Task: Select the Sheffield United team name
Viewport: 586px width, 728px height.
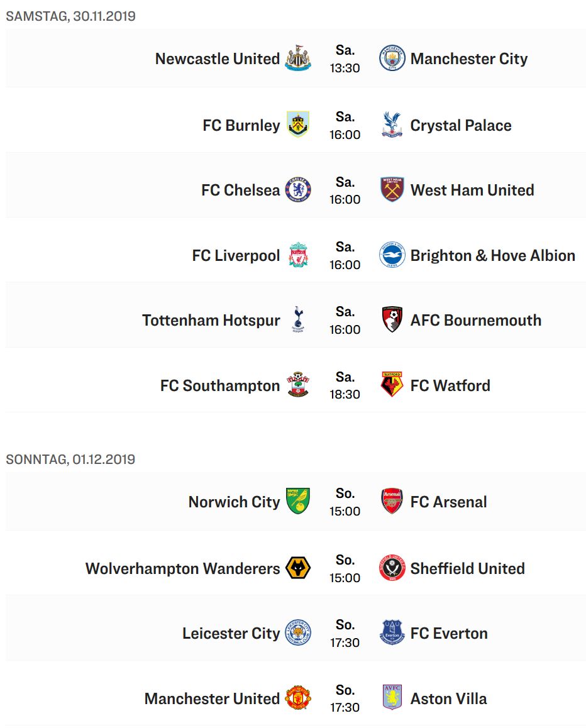Action: point(468,568)
